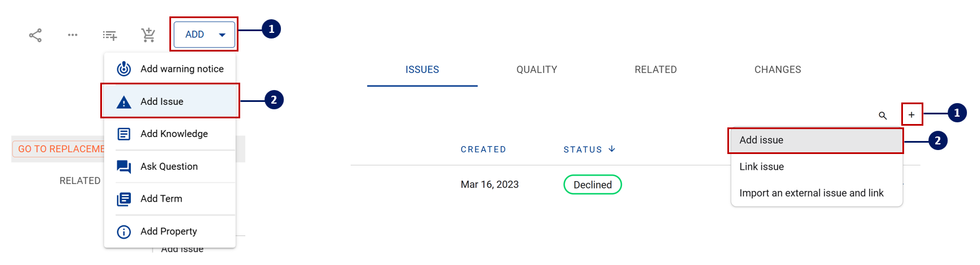This screenshot has height=265, width=980.
Task: Click the Declined status badge
Action: (593, 185)
